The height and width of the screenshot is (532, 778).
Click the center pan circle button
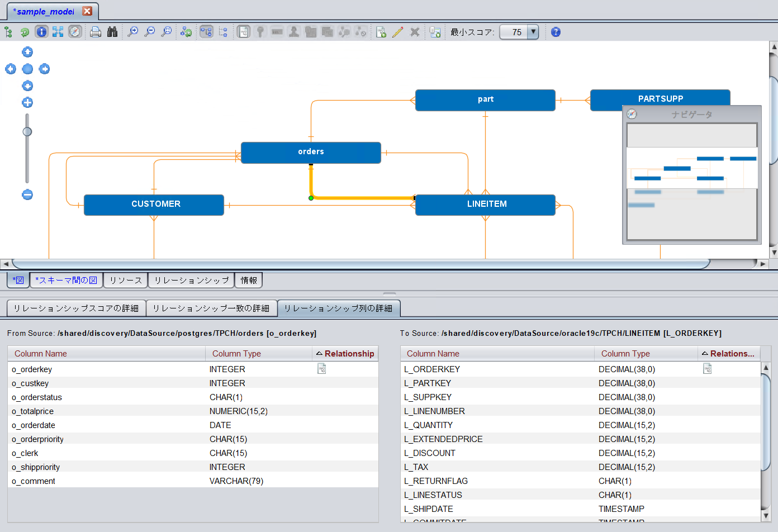coord(27,69)
